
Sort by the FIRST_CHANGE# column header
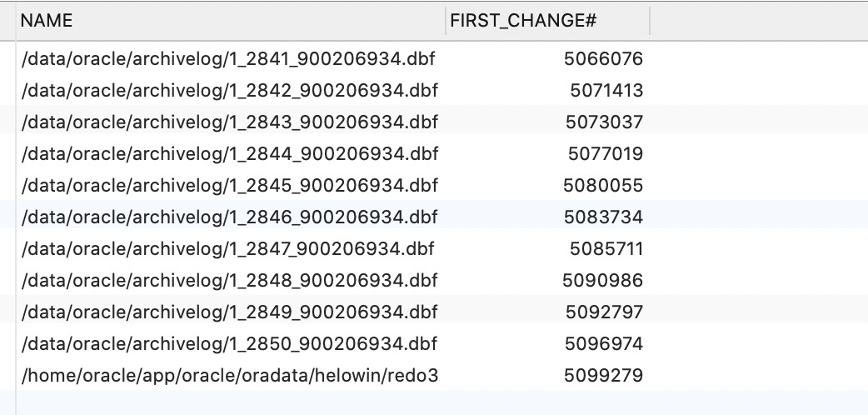[523, 21]
